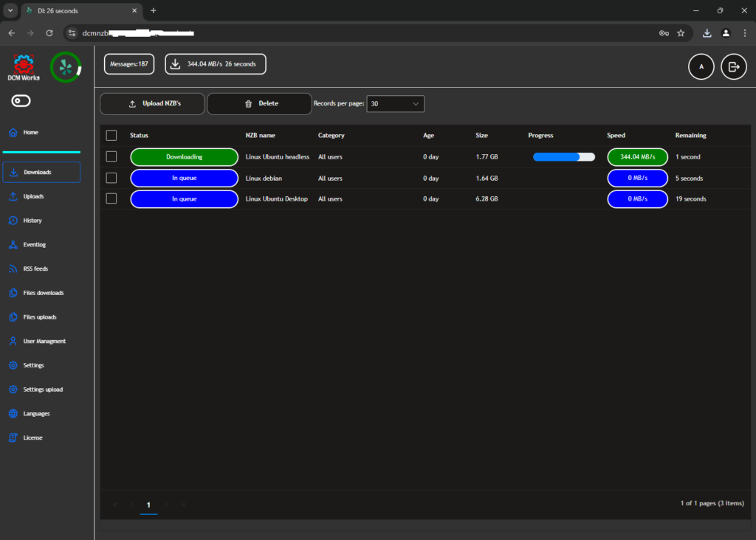The width and height of the screenshot is (756, 540).
Task: Bookmark this page with the star icon
Action: [681, 33]
